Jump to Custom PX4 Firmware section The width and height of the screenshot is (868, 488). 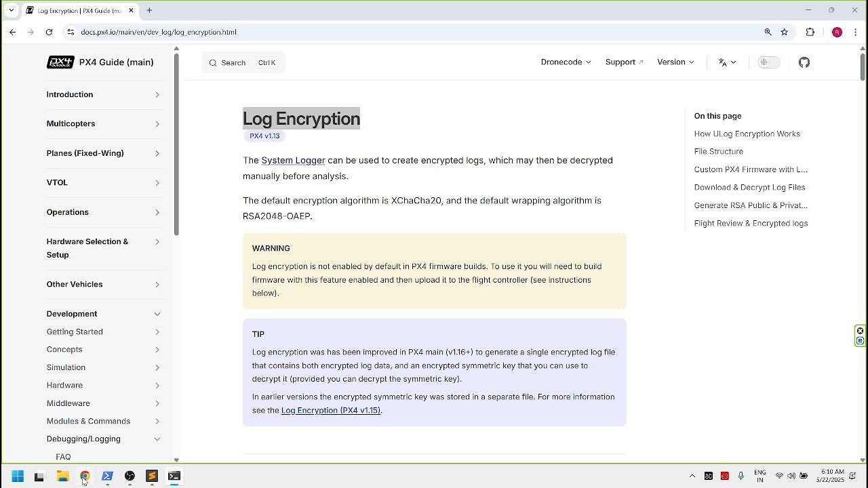coord(751,169)
